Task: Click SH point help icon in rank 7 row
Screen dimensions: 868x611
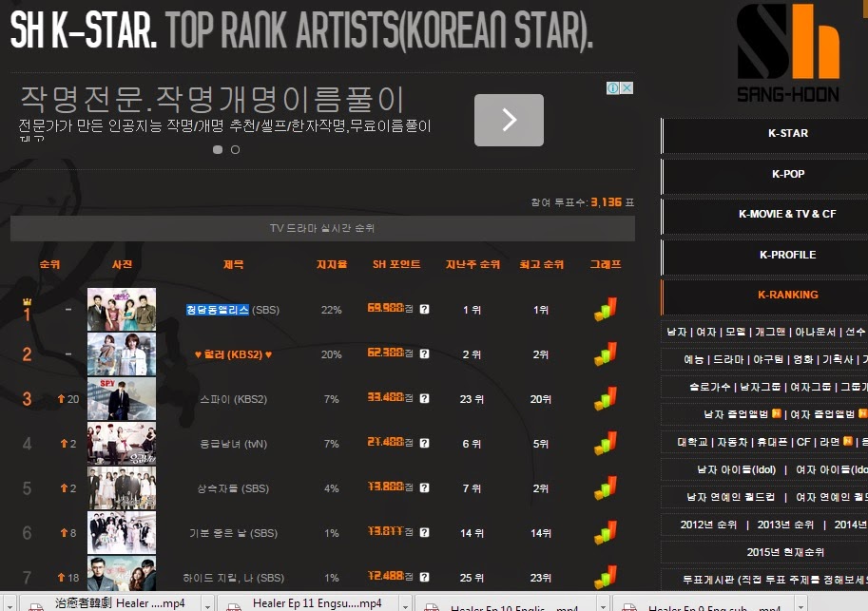Action: point(425,577)
